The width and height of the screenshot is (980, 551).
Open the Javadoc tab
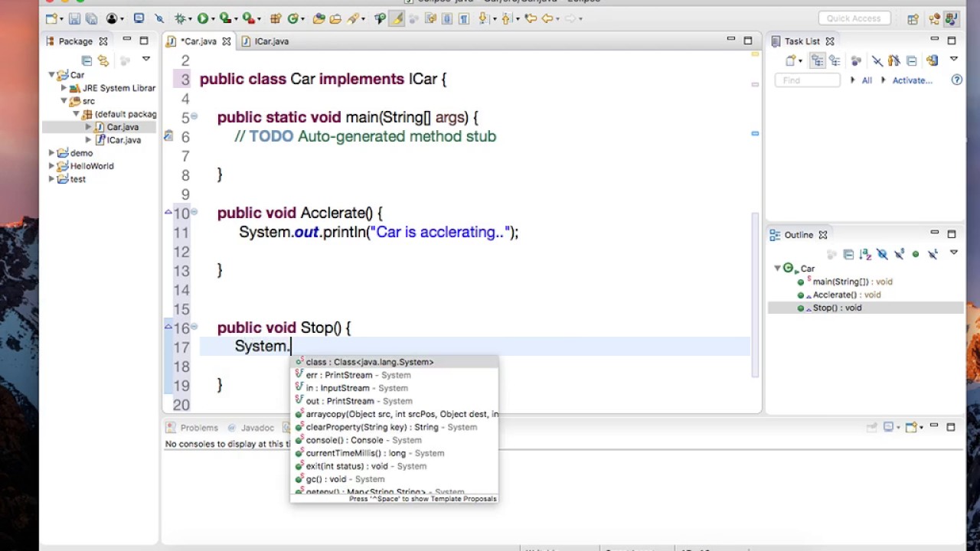point(252,428)
